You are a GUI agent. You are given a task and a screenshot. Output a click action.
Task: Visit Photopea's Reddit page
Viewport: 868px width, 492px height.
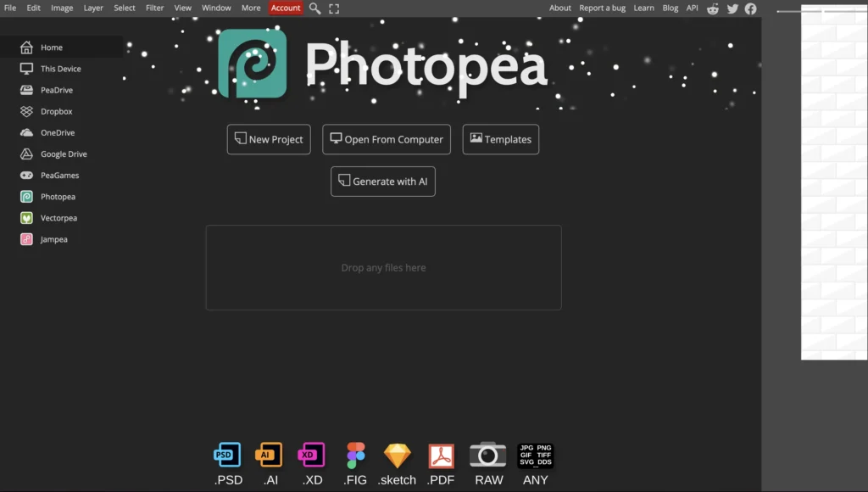point(713,8)
